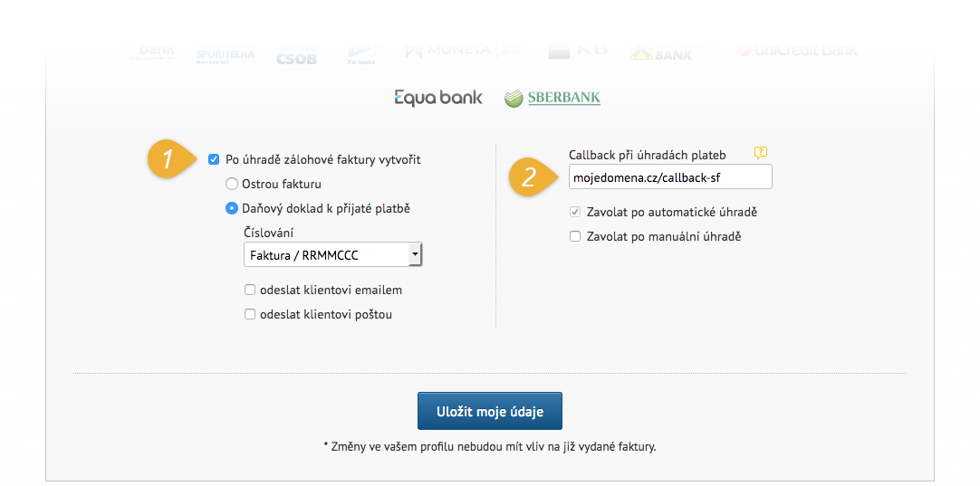Click the Sberbank logo
Viewport: 980px width, 486px height.
pos(552,98)
